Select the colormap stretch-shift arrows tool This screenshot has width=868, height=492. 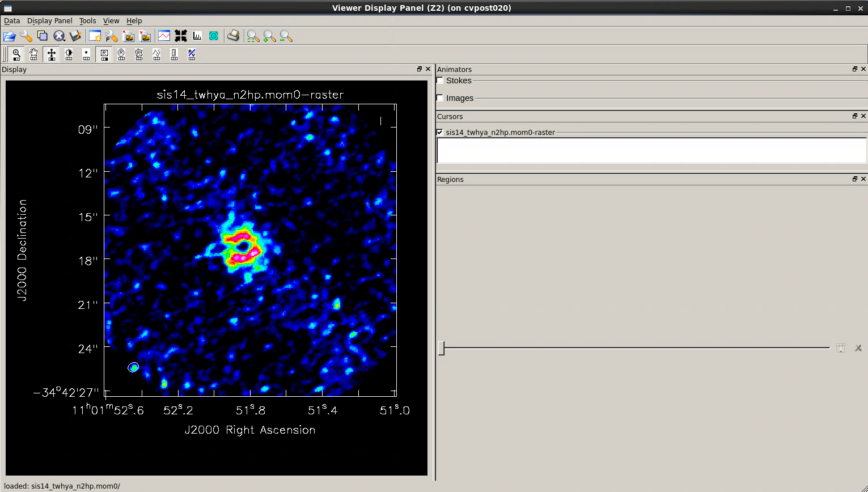point(52,54)
